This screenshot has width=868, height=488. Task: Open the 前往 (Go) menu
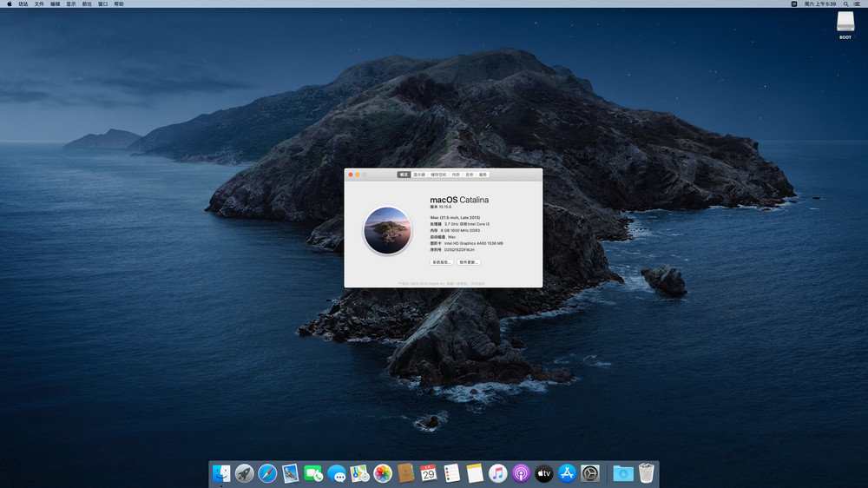tap(87, 3)
